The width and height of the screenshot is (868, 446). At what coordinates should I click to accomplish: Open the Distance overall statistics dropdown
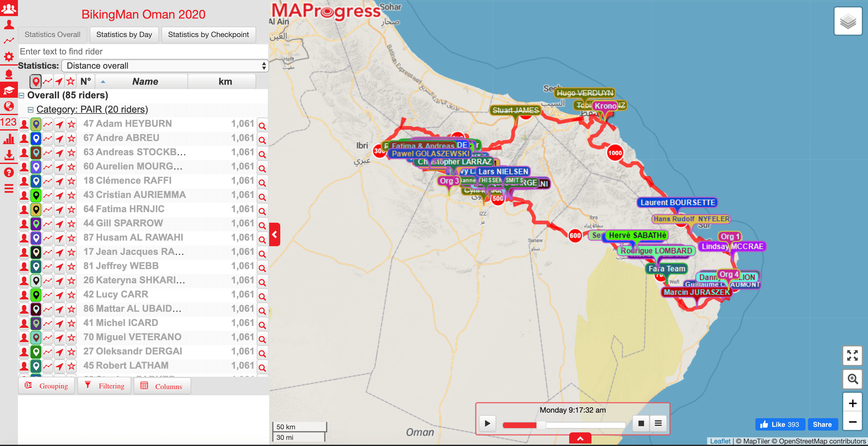[x=165, y=66]
